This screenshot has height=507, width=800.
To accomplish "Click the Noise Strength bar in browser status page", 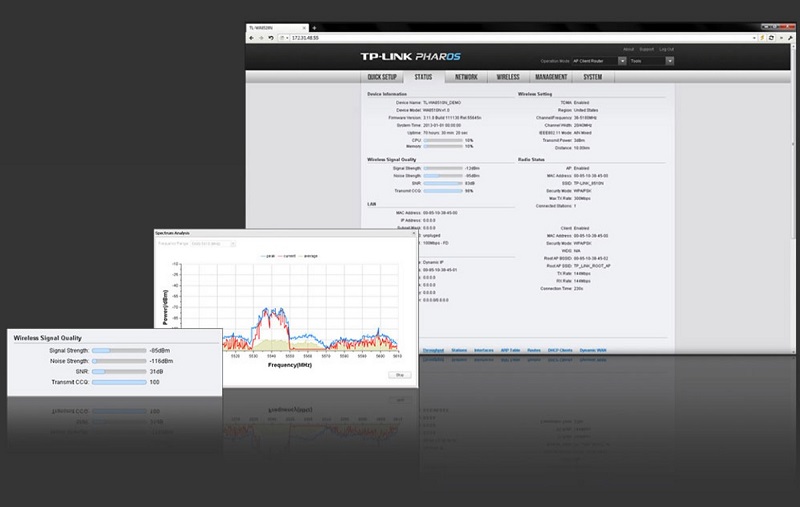I will pyautogui.click(x=443, y=176).
